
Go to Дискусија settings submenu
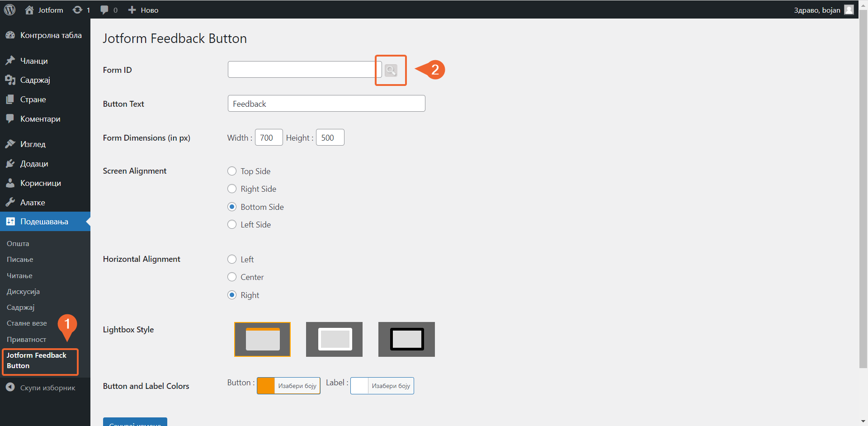pyautogui.click(x=23, y=291)
